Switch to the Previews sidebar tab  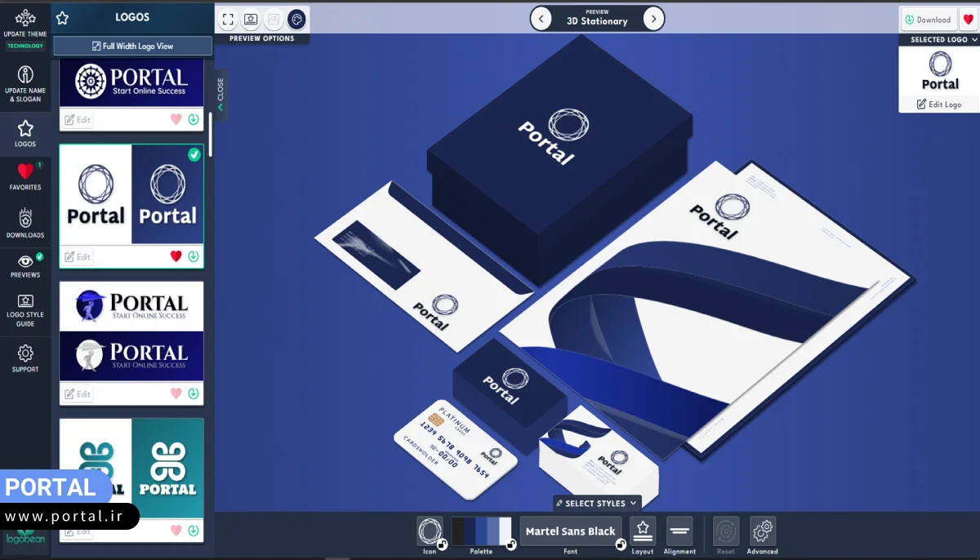point(25,265)
